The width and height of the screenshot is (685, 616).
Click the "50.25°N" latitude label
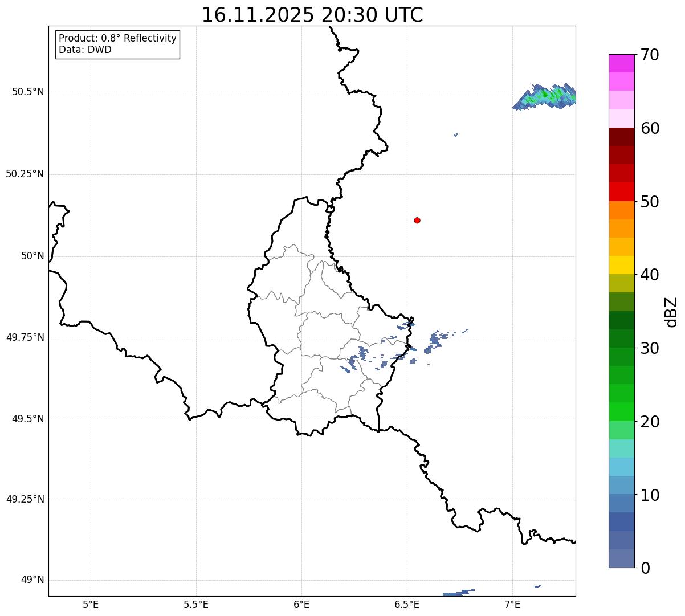(x=25, y=174)
